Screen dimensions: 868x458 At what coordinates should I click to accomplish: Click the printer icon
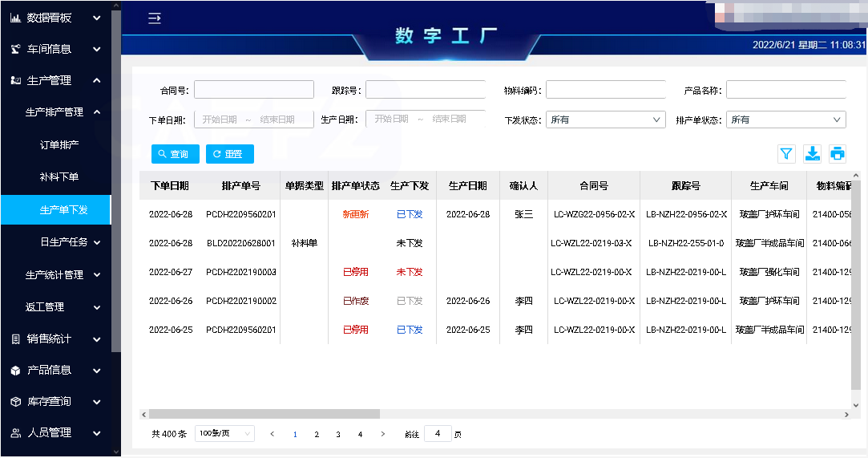pyautogui.click(x=838, y=154)
